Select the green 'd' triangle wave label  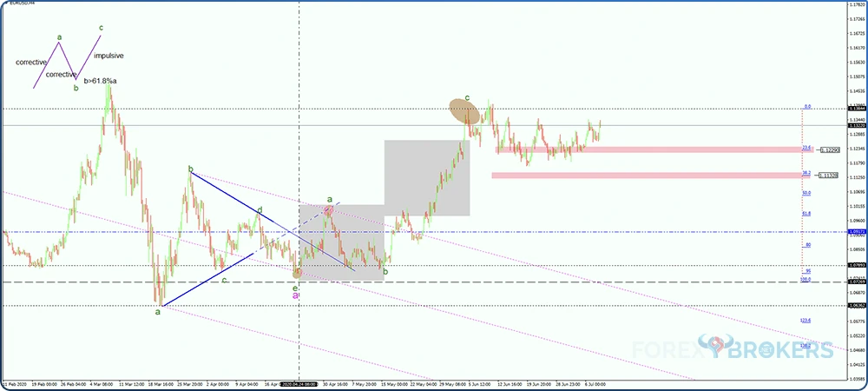click(260, 209)
